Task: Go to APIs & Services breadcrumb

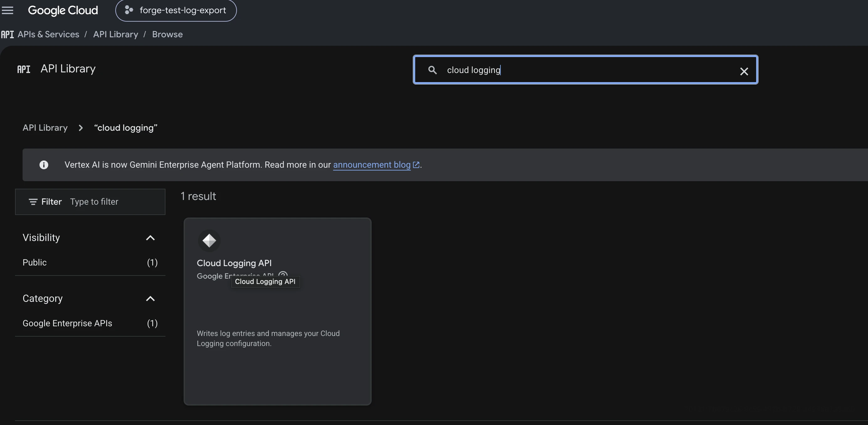Action: (x=48, y=34)
